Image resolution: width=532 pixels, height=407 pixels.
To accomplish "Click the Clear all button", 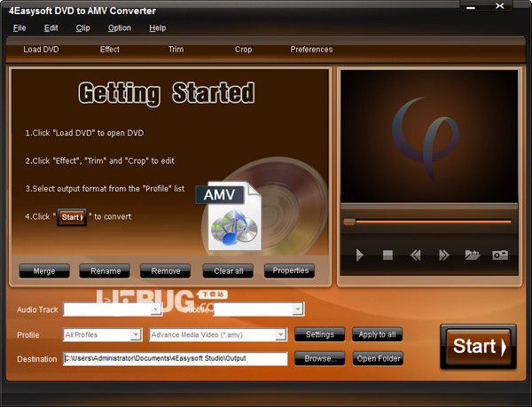I will pos(228,271).
